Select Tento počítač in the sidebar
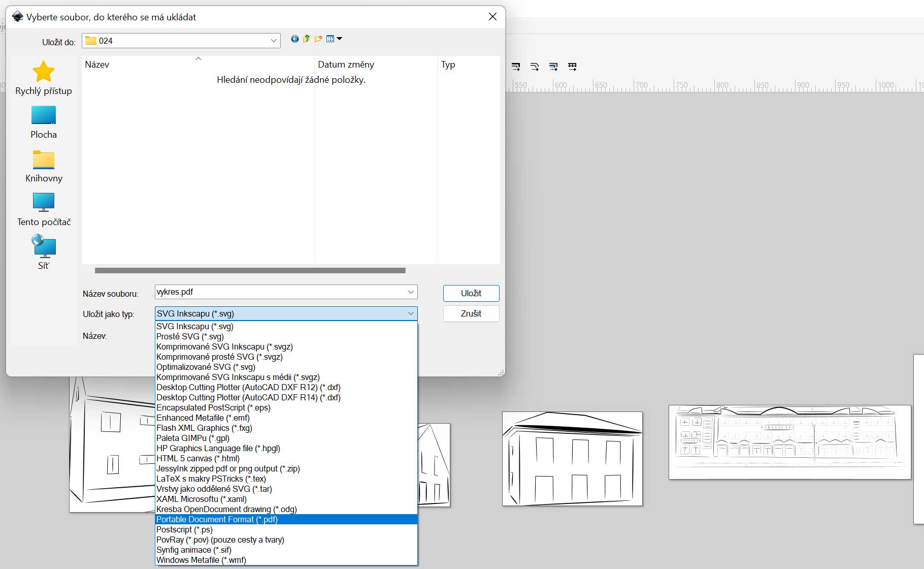 coord(44,209)
